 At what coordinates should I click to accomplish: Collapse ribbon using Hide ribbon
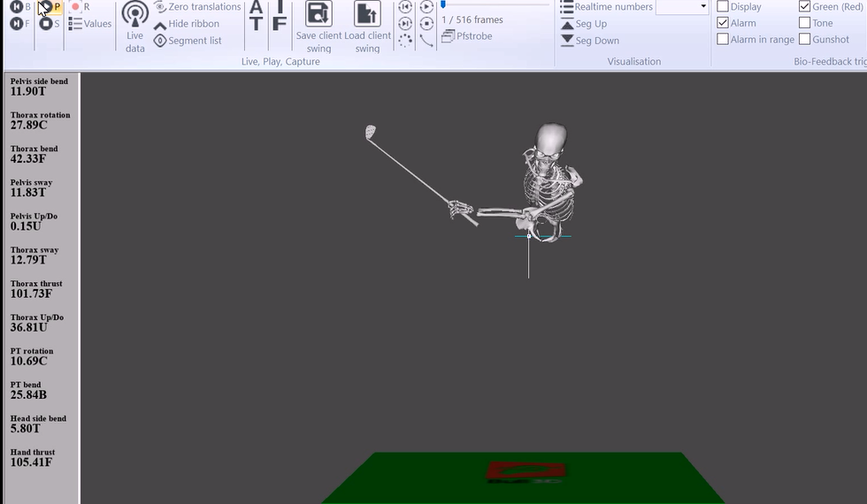187,24
